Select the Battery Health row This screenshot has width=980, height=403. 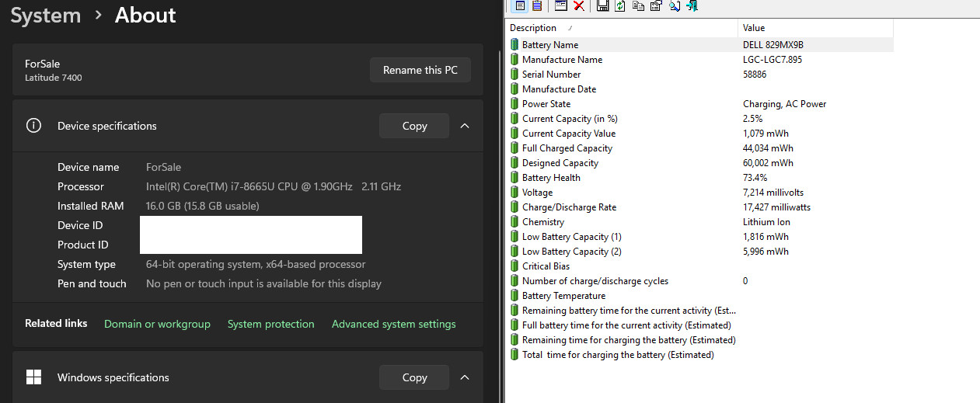(x=699, y=178)
